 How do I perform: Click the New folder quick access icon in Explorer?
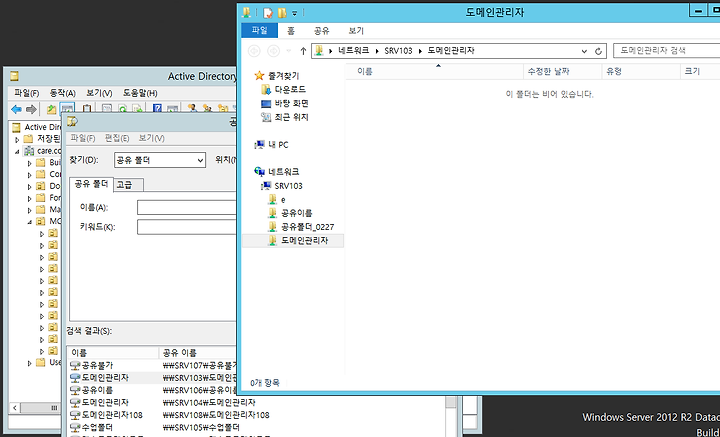(282, 12)
